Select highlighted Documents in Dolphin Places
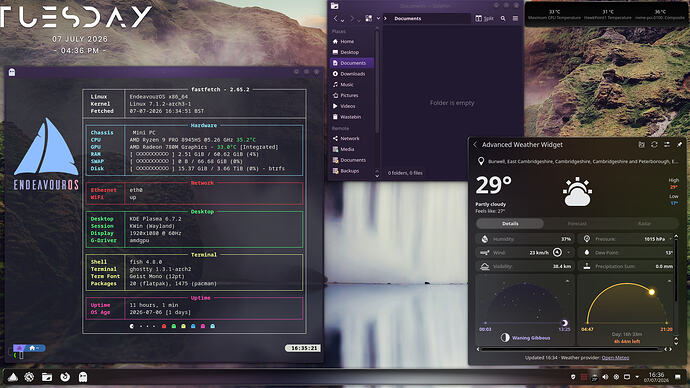Image resolution: width=690 pixels, height=388 pixels. (352, 63)
